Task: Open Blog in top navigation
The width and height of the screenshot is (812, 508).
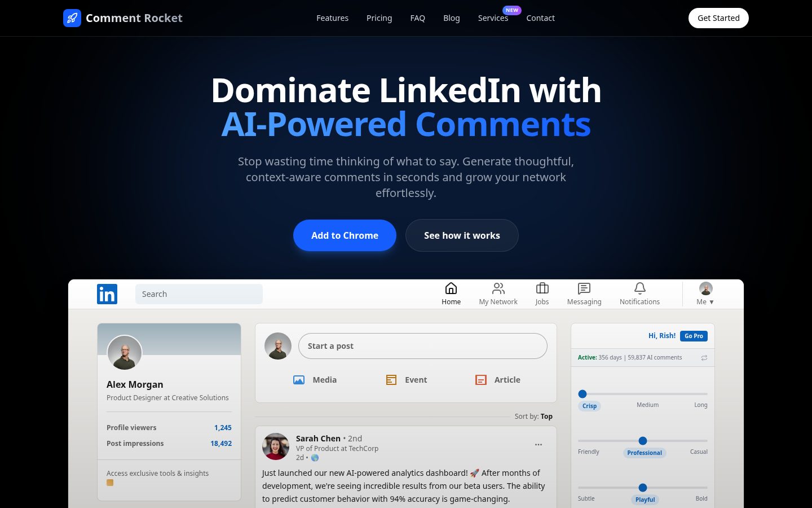Action: tap(452, 18)
